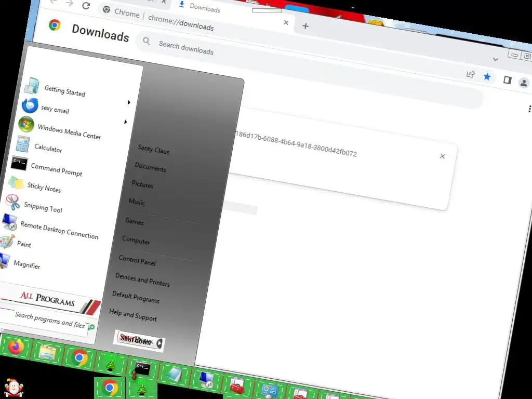
Task: Click the notepad taskbar icon
Action: pyautogui.click(x=174, y=375)
